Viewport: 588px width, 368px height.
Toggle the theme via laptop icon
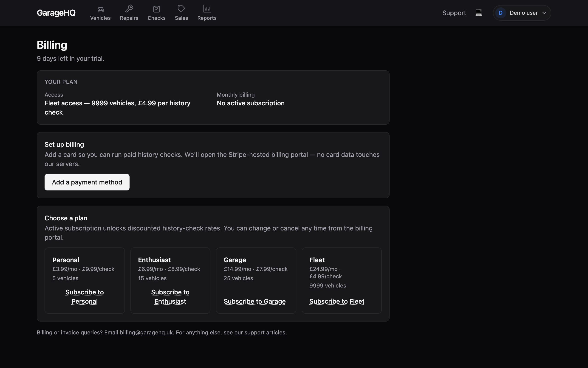coord(478,13)
